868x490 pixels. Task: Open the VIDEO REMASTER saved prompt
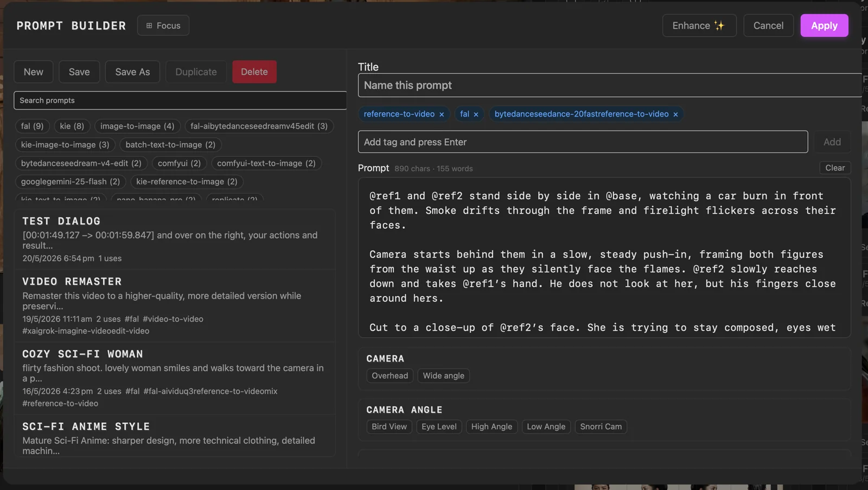[175, 306]
